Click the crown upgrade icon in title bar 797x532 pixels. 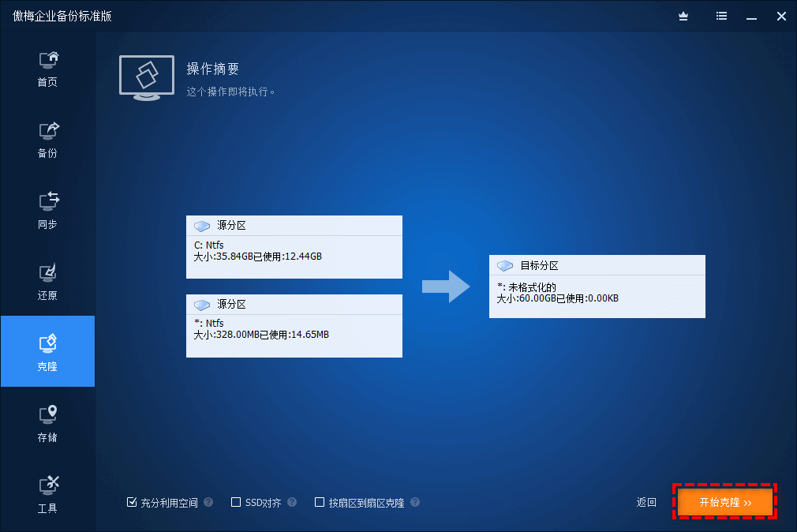coord(683,17)
